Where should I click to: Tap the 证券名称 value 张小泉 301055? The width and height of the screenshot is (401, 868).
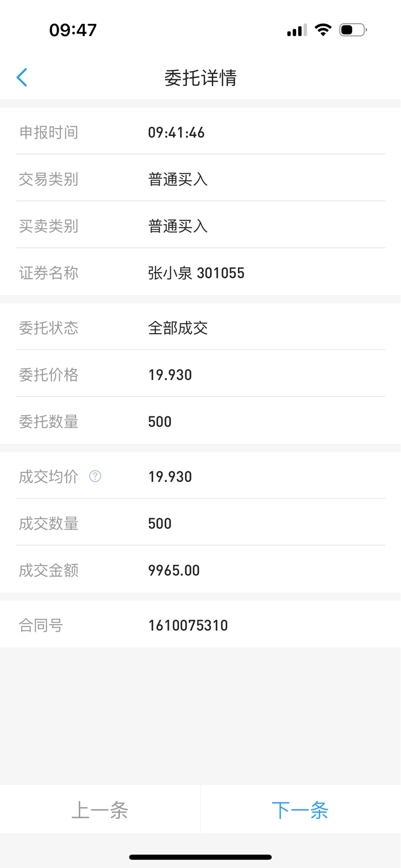pyautogui.click(x=196, y=273)
